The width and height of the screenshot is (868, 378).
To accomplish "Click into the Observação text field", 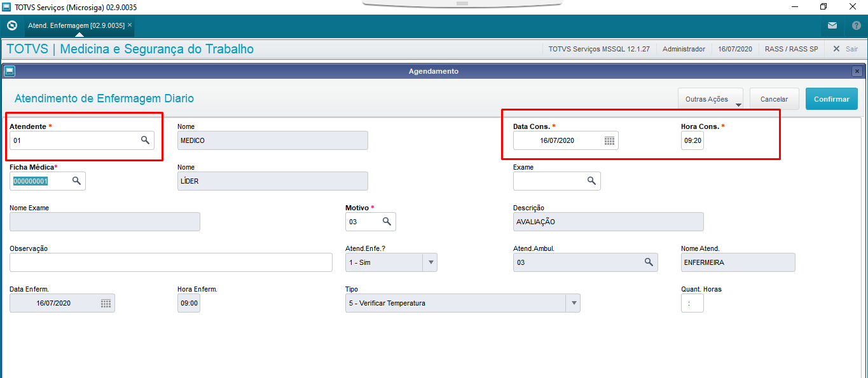I will point(171,262).
